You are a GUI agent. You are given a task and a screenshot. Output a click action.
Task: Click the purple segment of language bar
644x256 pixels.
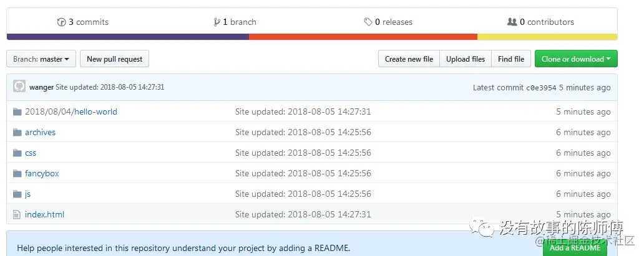pos(128,37)
